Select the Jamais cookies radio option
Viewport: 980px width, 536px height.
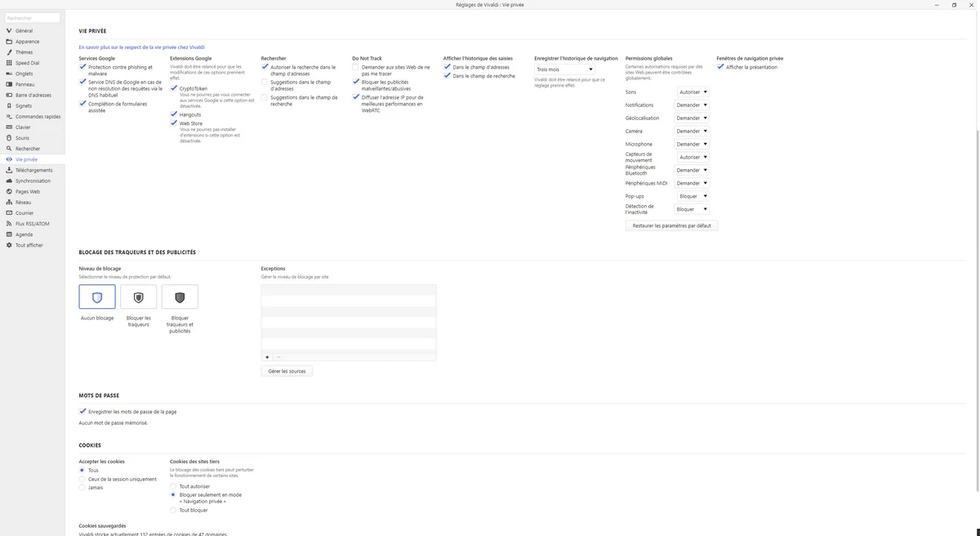click(x=82, y=488)
